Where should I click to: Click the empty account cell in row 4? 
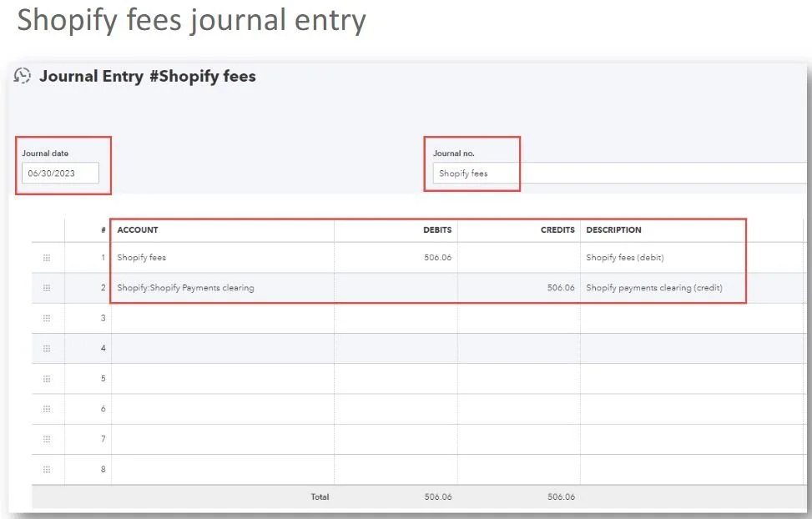pyautogui.click(x=223, y=348)
